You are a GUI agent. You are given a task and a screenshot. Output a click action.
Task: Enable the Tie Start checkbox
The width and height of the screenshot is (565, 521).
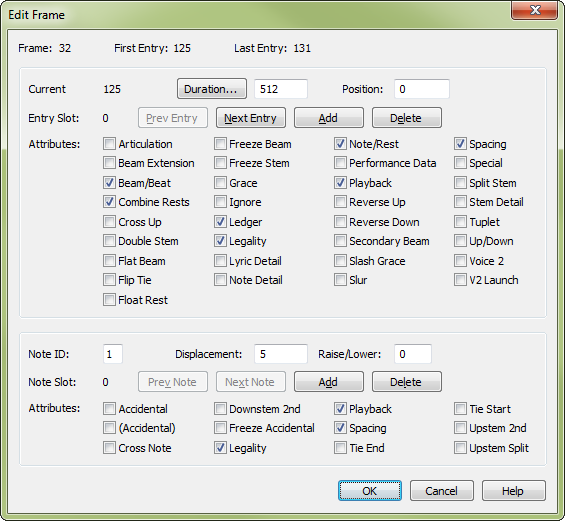coord(460,409)
